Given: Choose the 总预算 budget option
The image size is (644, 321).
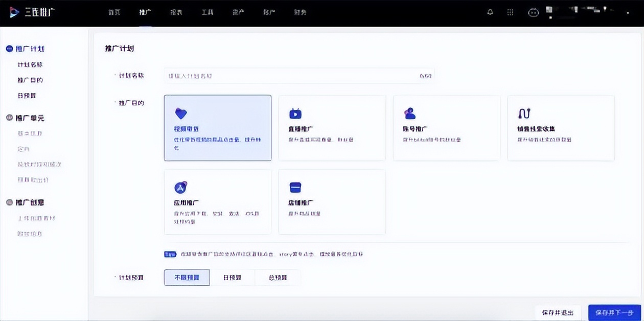Looking at the screenshot, I should tap(278, 277).
